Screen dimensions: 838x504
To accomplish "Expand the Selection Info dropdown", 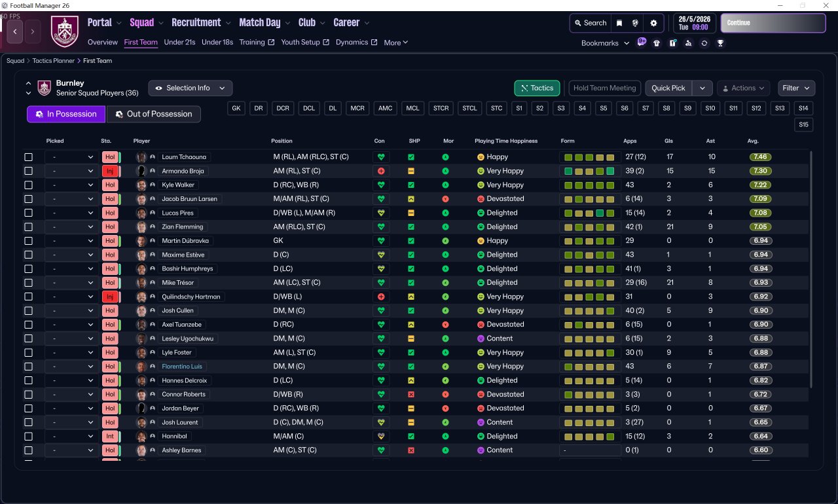I will (x=190, y=88).
